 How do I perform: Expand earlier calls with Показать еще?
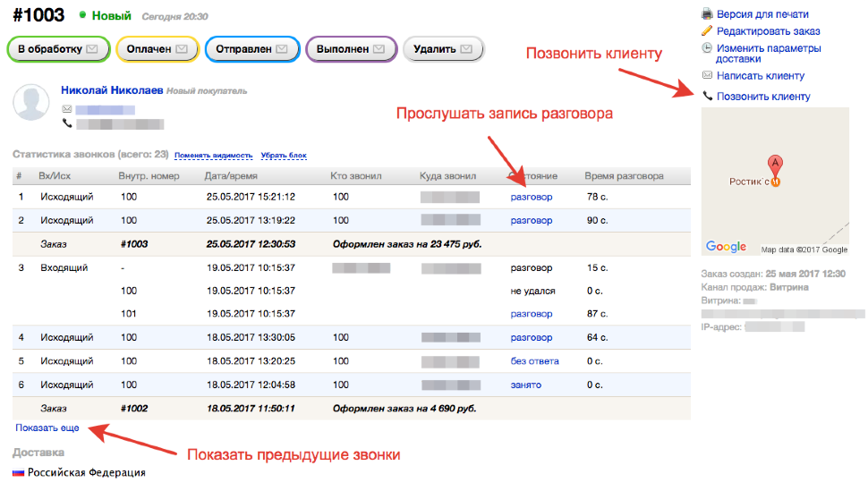click(47, 428)
